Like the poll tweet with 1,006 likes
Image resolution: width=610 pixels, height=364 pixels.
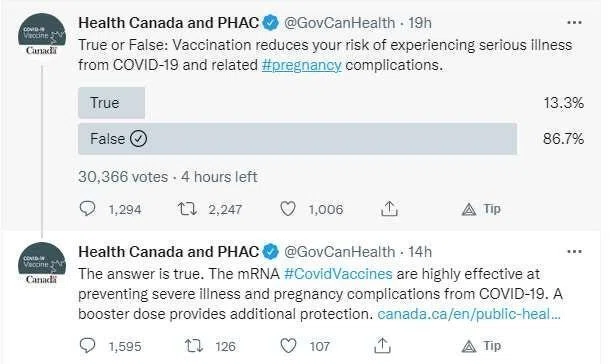(288, 209)
